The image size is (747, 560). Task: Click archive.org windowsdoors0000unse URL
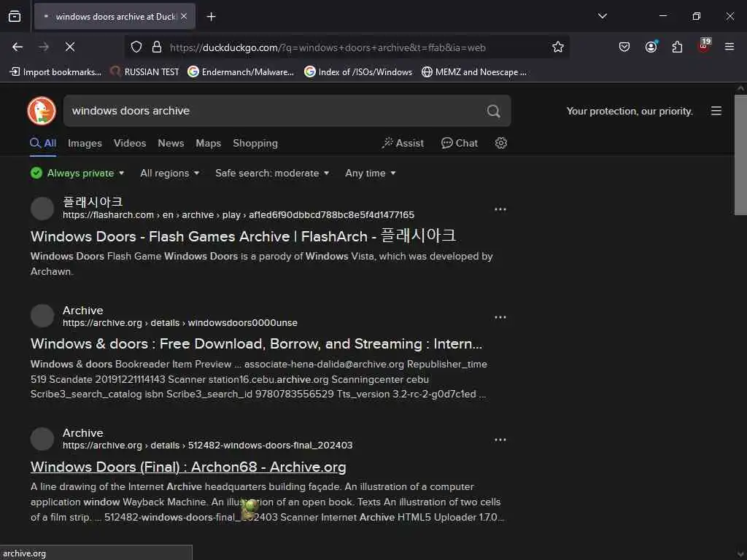pos(180,323)
